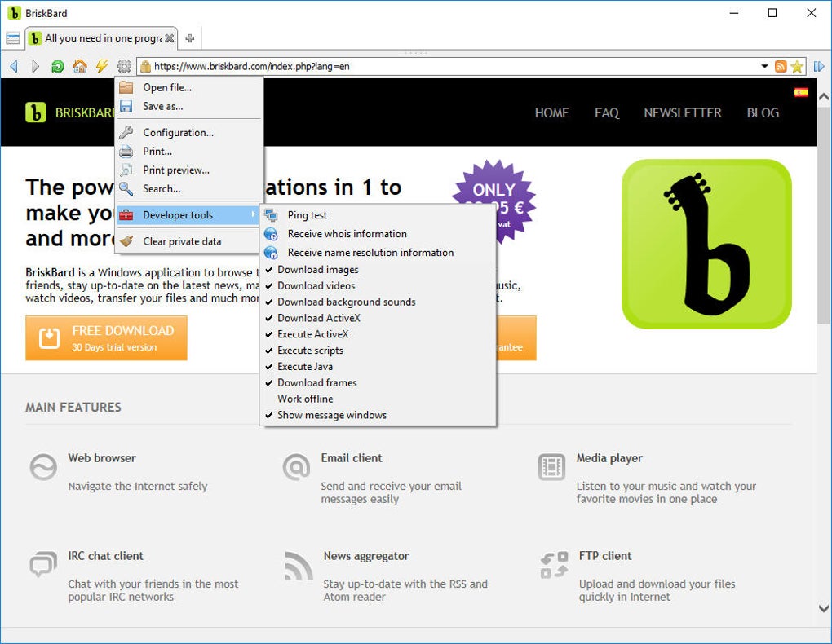
Task: Click the page scrollbar up arrow
Action: click(x=824, y=97)
